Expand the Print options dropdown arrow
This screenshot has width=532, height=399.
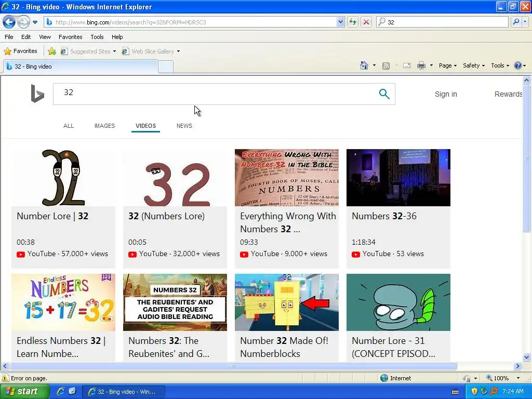[431, 65]
